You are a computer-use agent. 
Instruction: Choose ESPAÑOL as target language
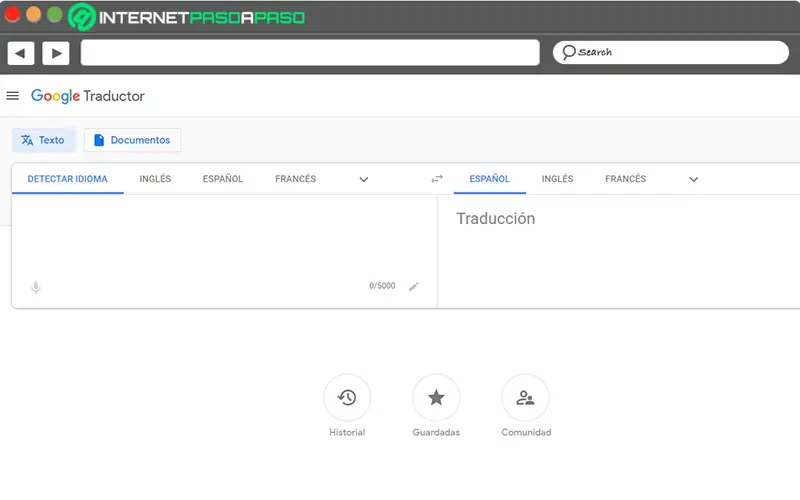tap(490, 179)
